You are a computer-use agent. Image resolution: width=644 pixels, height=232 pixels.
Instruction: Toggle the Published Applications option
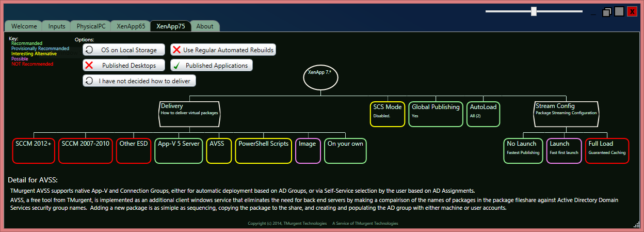pyautogui.click(x=212, y=65)
